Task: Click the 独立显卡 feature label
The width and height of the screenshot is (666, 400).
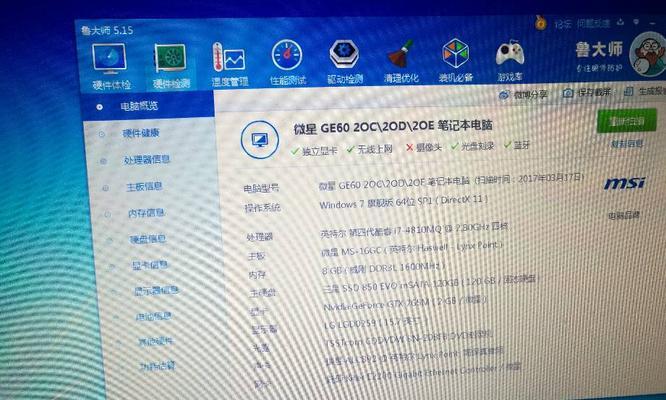Action: (319, 151)
